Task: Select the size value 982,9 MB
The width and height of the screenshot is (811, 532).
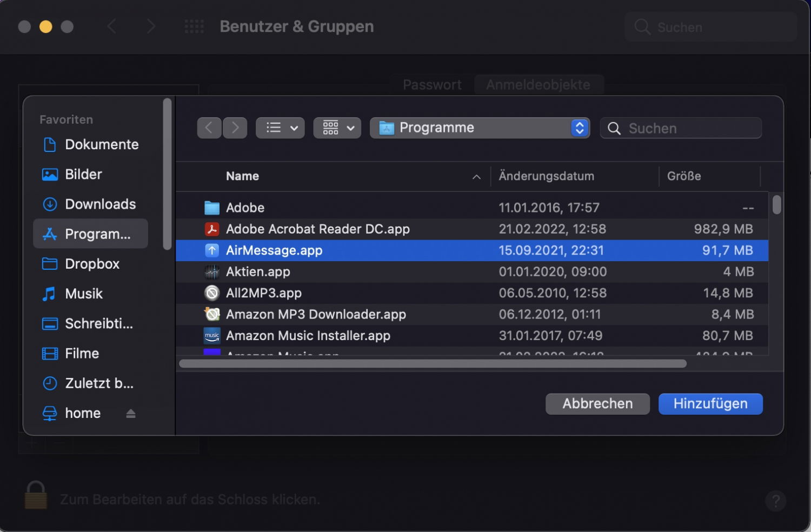Action: [x=723, y=229]
